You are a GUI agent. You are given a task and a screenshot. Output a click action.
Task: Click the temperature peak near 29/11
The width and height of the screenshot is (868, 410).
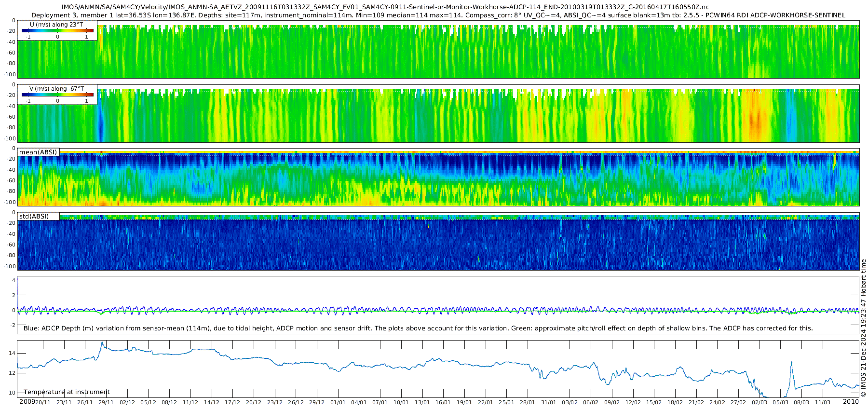click(102, 343)
